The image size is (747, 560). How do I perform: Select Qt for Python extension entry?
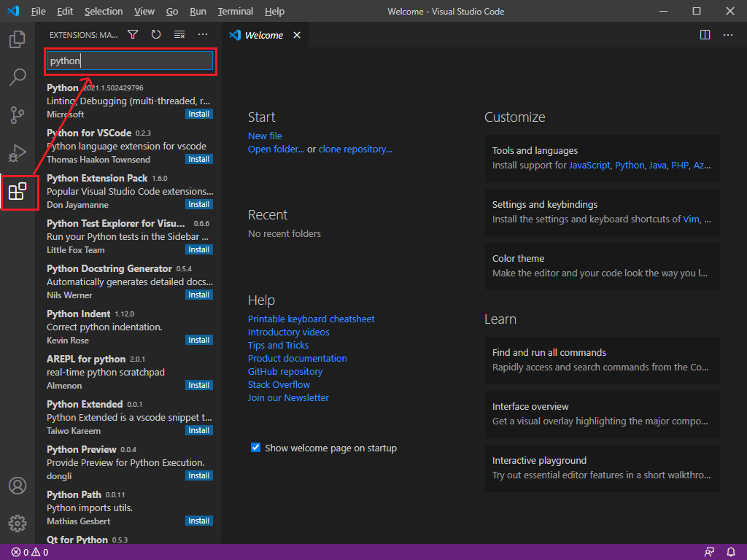click(128, 539)
